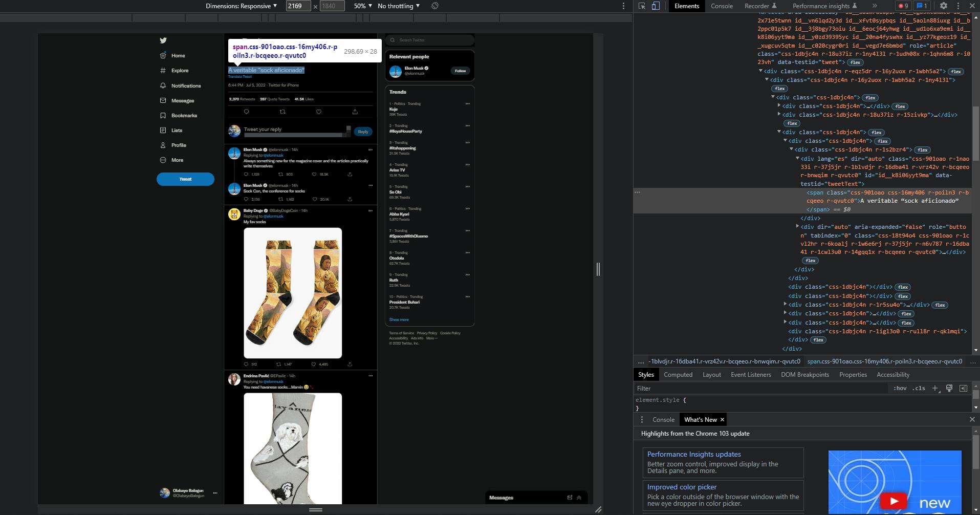Open the No throttling dropdown
The width and height of the screenshot is (980, 515).
coord(399,6)
